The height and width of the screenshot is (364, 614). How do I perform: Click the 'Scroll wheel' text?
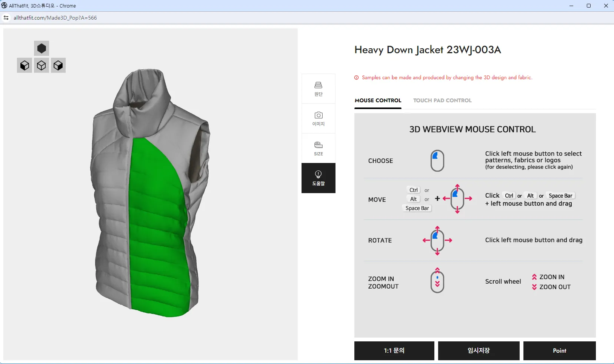click(x=503, y=281)
